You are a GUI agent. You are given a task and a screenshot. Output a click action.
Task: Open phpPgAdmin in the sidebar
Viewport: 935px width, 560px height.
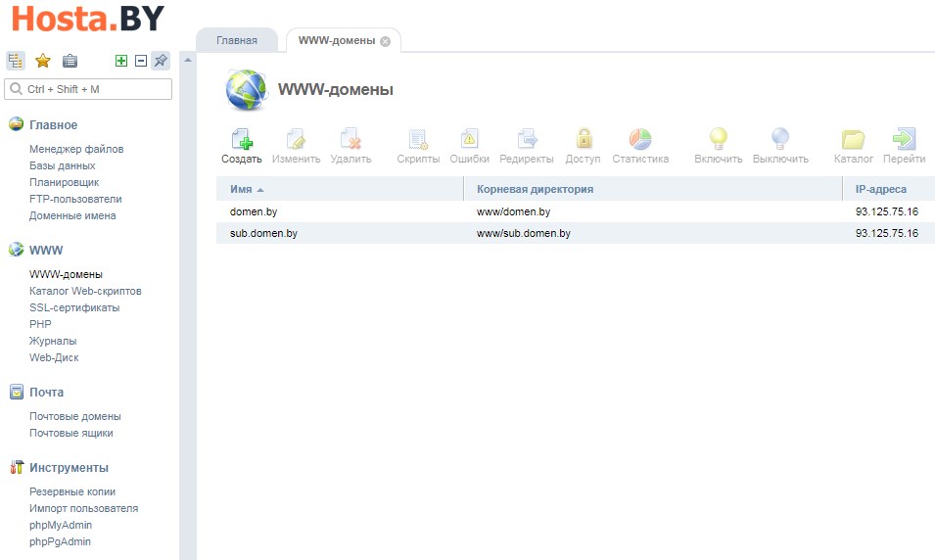(x=60, y=542)
